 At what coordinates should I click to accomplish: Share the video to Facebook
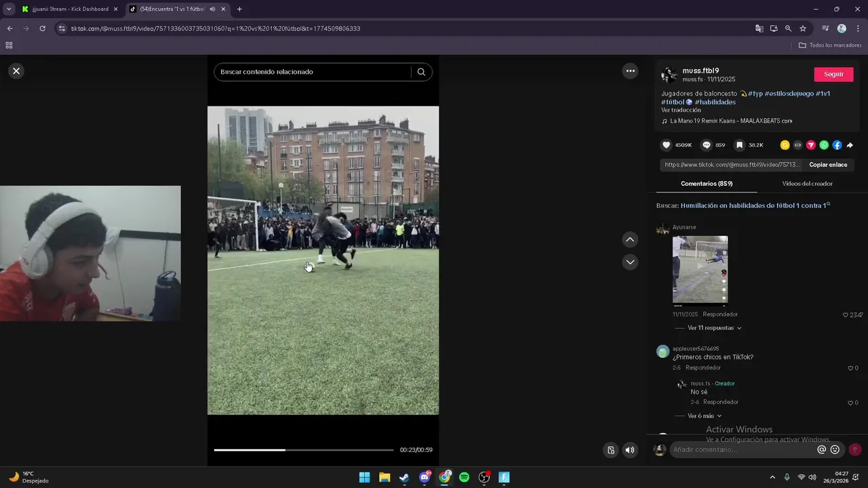pyautogui.click(x=837, y=145)
